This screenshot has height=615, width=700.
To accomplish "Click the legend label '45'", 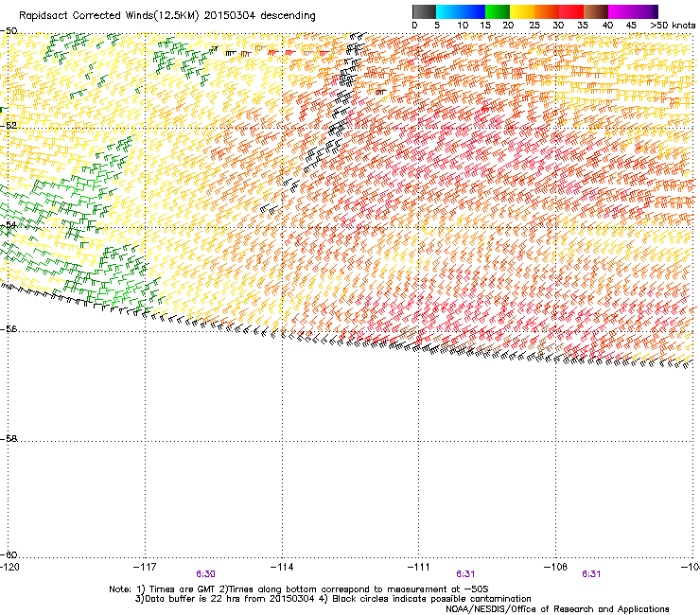I will pos(631,26).
